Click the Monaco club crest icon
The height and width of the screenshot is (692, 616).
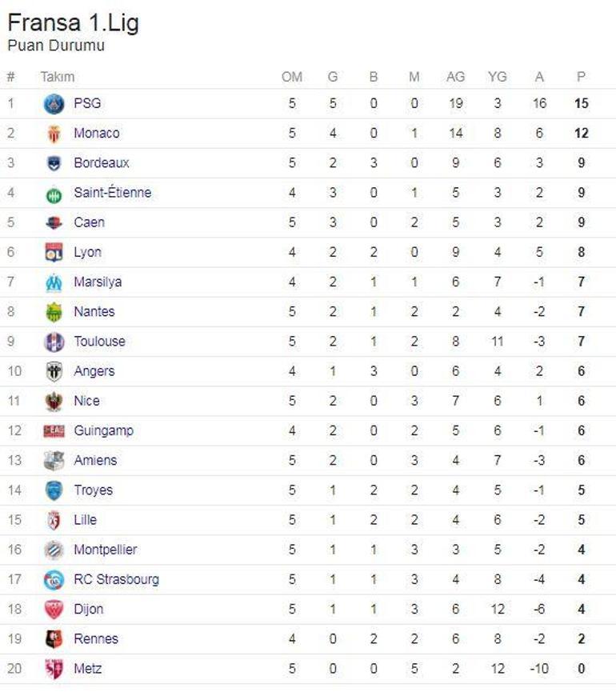pyautogui.click(x=54, y=134)
